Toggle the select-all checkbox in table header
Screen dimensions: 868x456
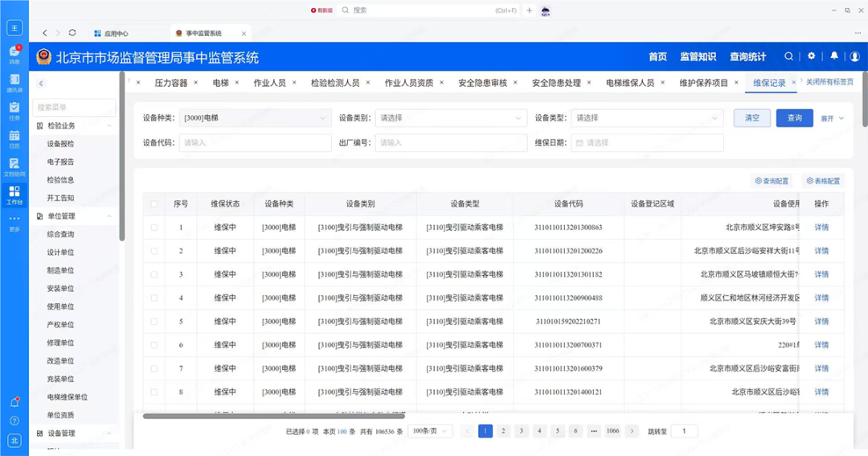click(x=154, y=204)
